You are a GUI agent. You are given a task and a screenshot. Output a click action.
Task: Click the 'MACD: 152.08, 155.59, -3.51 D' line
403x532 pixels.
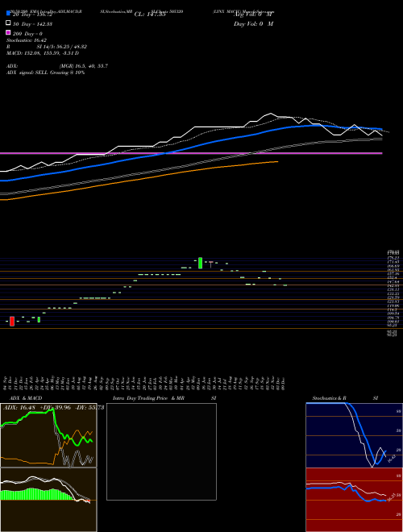(x=43, y=53)
